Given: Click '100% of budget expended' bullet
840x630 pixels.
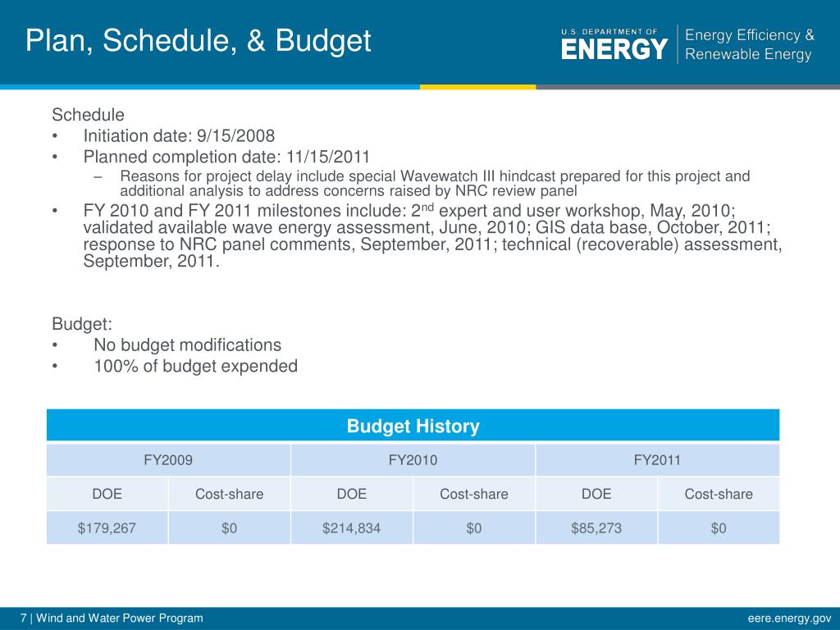Looking at the screenshot, I should click(x=195, y=366).
